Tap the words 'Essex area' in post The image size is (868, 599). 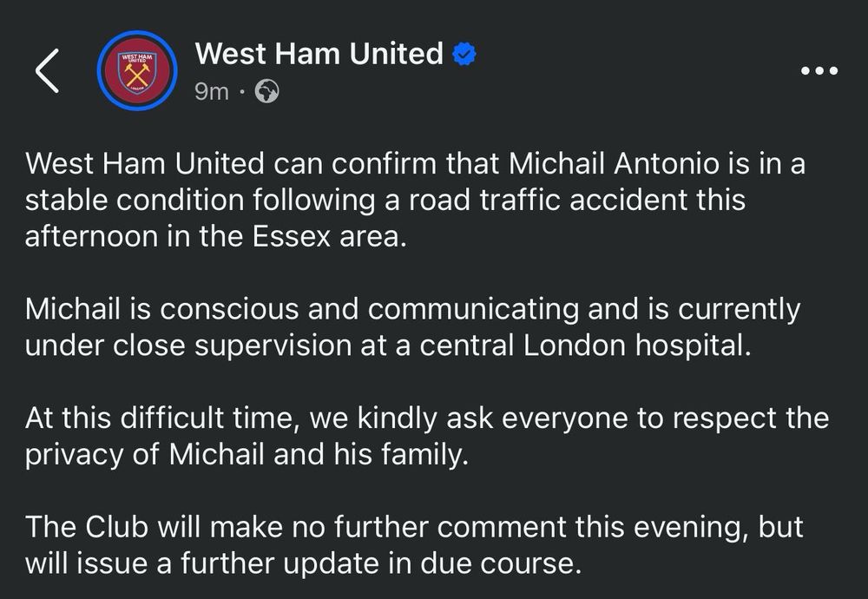click(x=329, y=237)
